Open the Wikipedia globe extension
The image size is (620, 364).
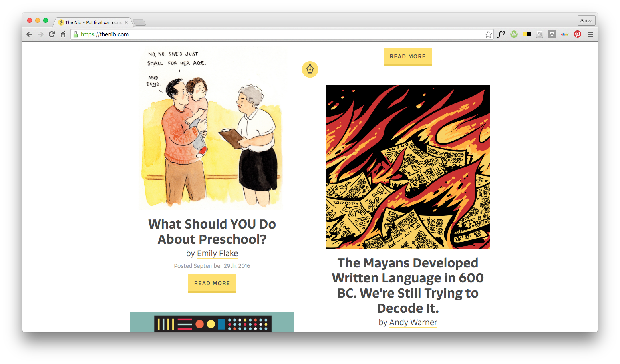pos(539,34)
